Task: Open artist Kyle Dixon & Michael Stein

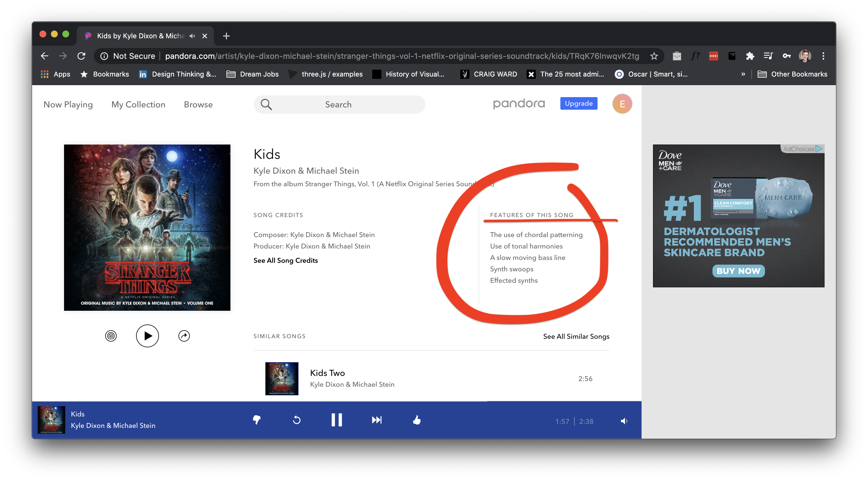Action: (306, 171)
